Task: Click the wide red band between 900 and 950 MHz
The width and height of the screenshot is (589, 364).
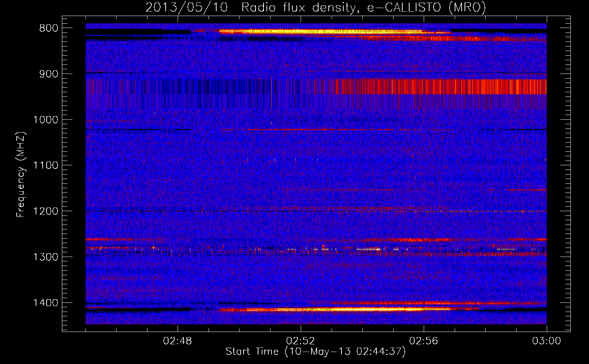Action: coord(437,87)
